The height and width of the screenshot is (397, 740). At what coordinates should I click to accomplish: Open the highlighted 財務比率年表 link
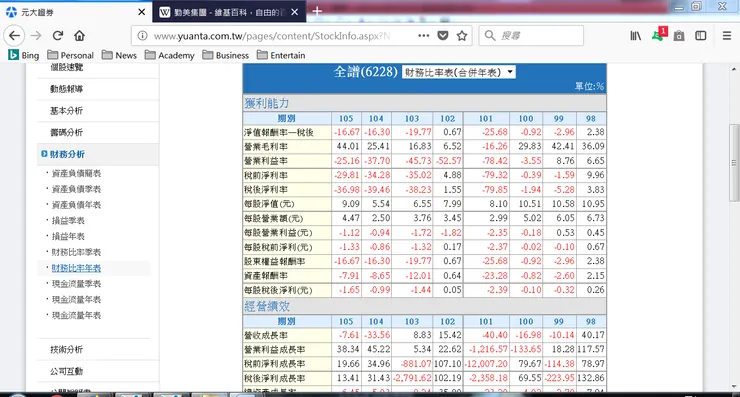click(x=76, y=268)
